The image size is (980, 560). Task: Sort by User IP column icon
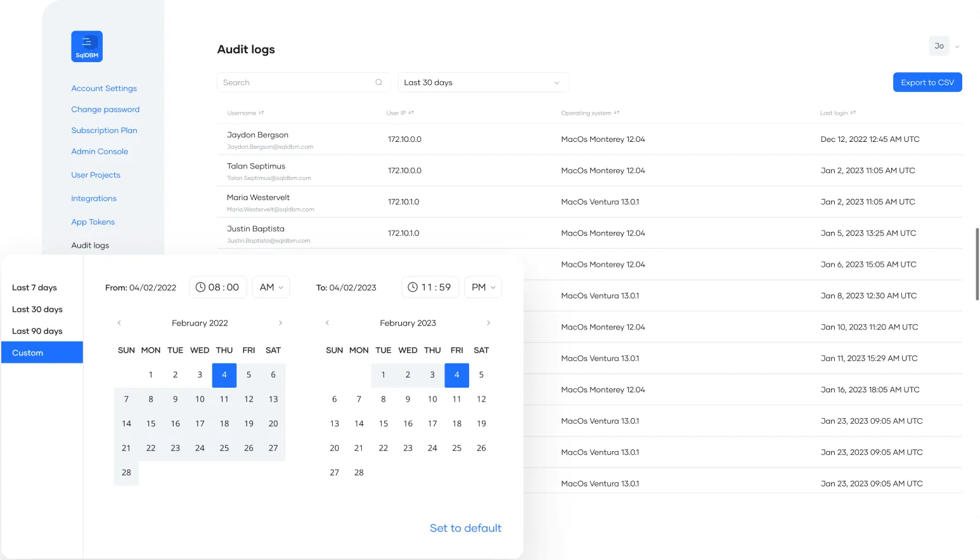(411, 113)
